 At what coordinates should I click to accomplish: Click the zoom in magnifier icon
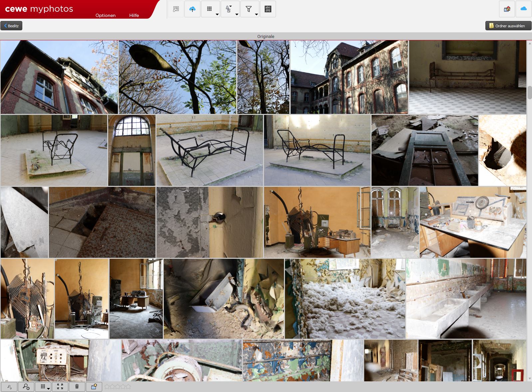click(x=26, y=387)
